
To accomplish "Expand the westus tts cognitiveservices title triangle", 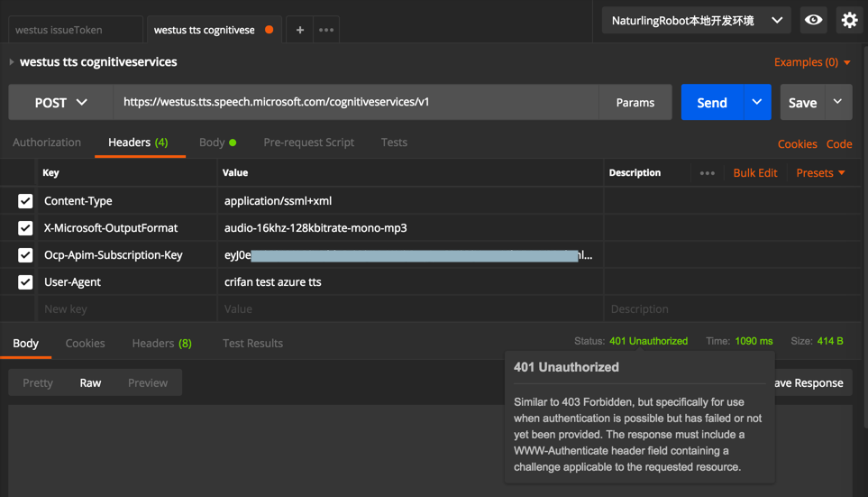I will [12, 62].
